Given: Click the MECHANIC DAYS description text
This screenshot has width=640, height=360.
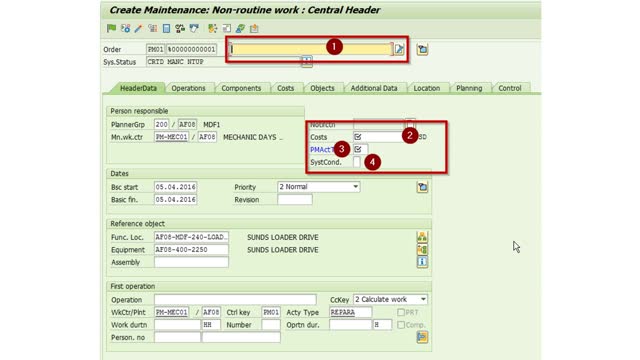Looking at the screenshot, I should tap(253, 137).
